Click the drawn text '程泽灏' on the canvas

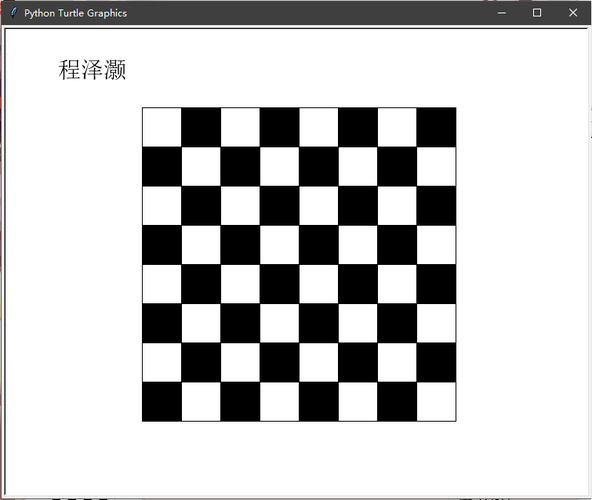pos(92,70)
